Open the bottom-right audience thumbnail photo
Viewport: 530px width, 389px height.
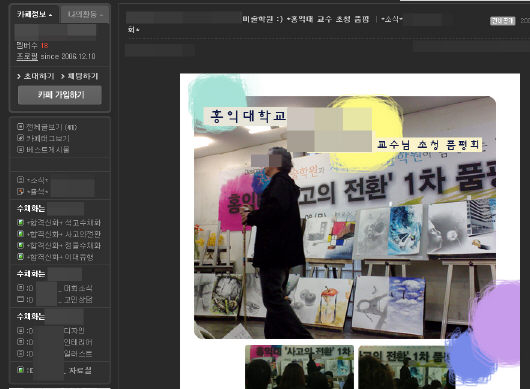point(406,367)
